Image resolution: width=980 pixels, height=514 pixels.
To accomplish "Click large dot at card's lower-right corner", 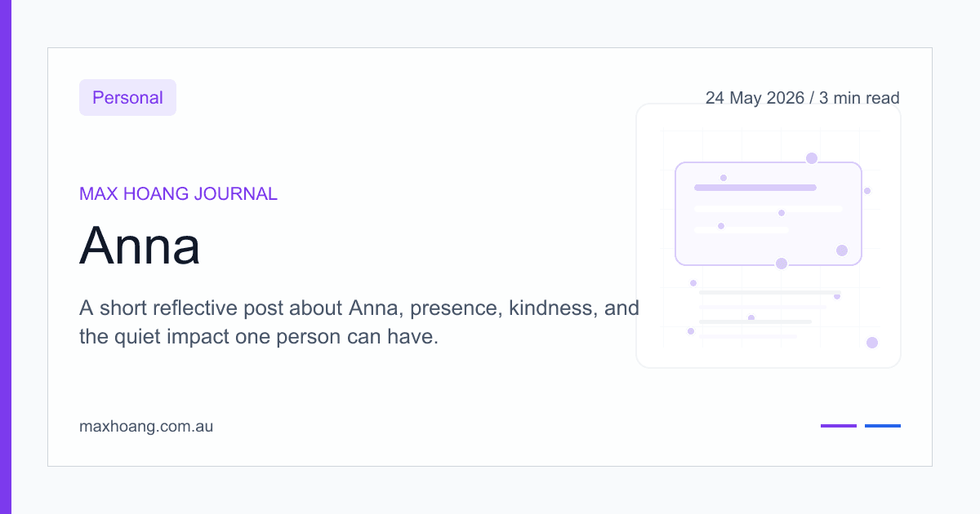I will click(x=842, y=250).
